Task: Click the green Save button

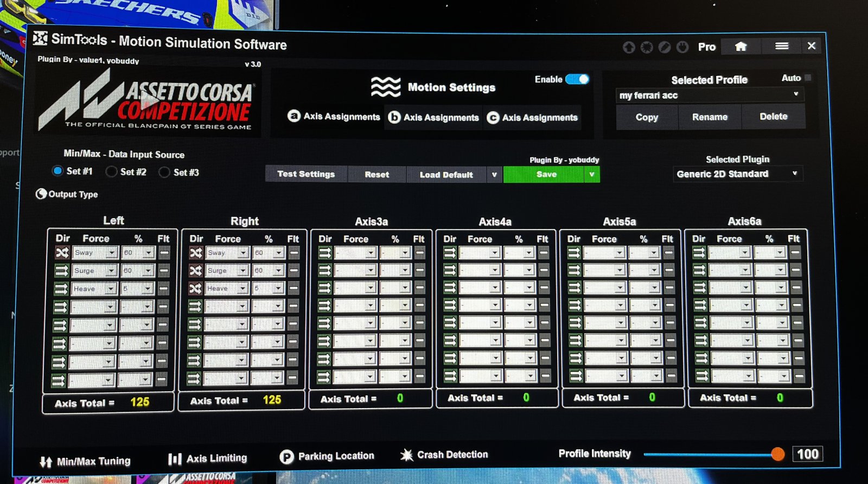Action: pos(544,175)
